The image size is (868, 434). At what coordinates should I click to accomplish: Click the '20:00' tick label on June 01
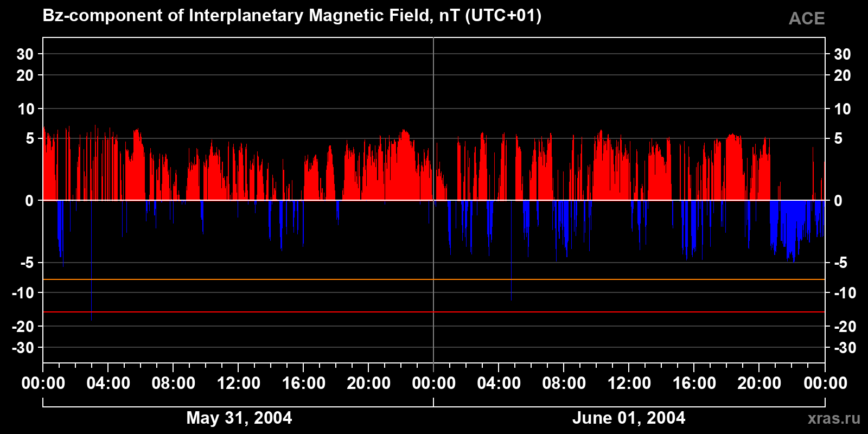click(x=759, y=383)
